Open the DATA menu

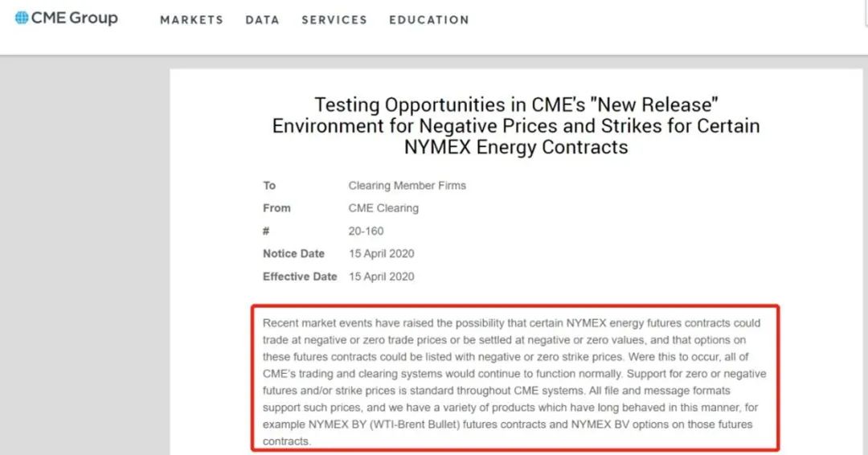click(262, 20)
